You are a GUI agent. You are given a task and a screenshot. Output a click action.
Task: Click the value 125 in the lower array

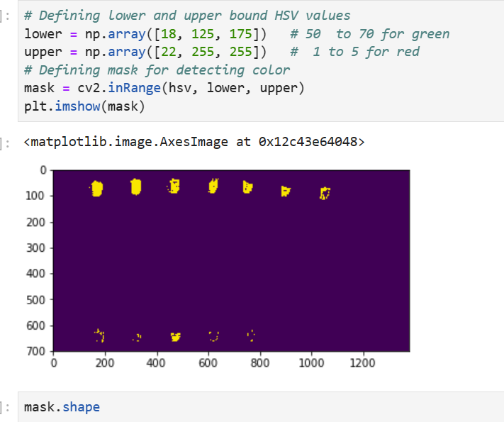point(203,34)
